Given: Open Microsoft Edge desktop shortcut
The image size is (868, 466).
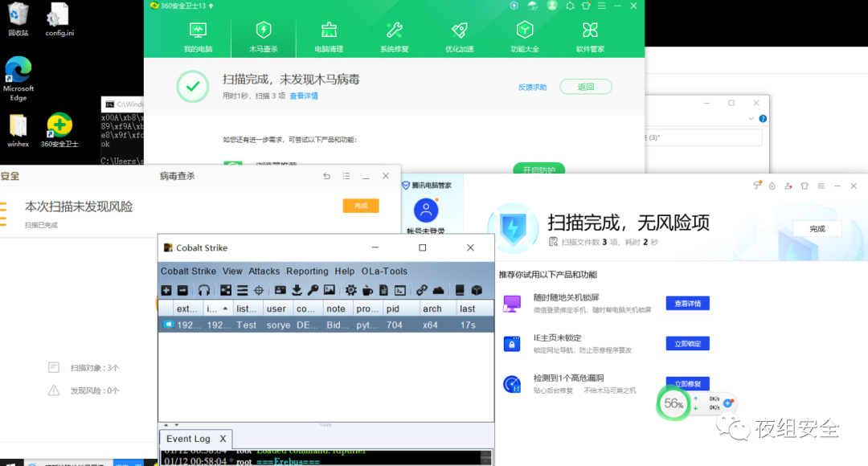Looking at the screenshot, I should tap(18, 79).
